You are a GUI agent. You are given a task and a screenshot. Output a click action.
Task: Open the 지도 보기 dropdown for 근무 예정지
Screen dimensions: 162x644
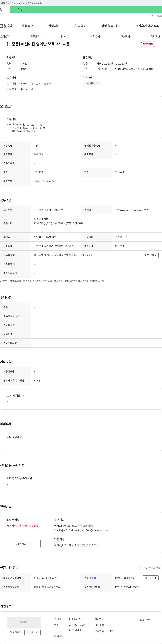pos(151,255)
